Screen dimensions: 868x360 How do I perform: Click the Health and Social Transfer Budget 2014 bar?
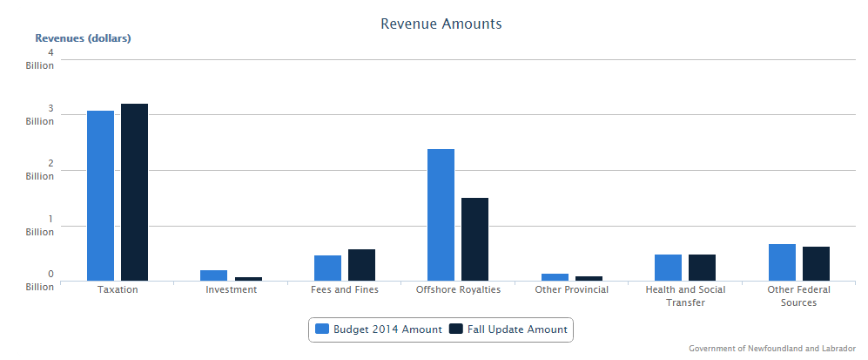point(668,268)
